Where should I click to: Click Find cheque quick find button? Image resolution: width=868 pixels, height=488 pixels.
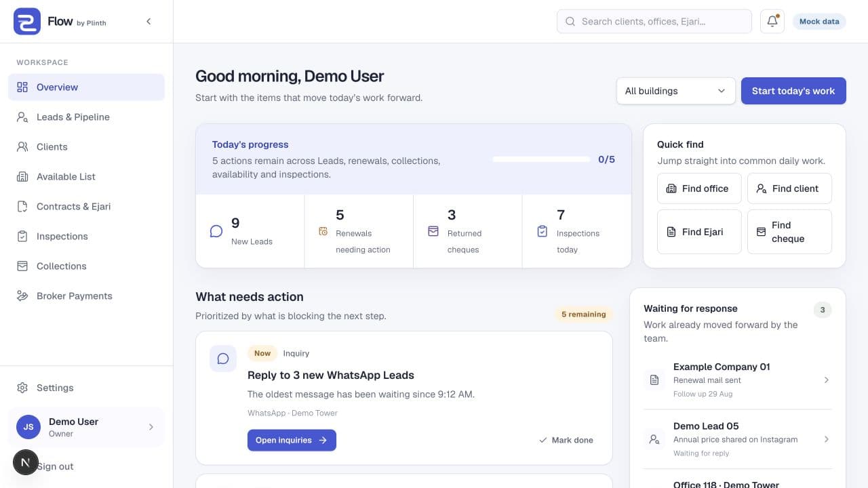point(789,232)
